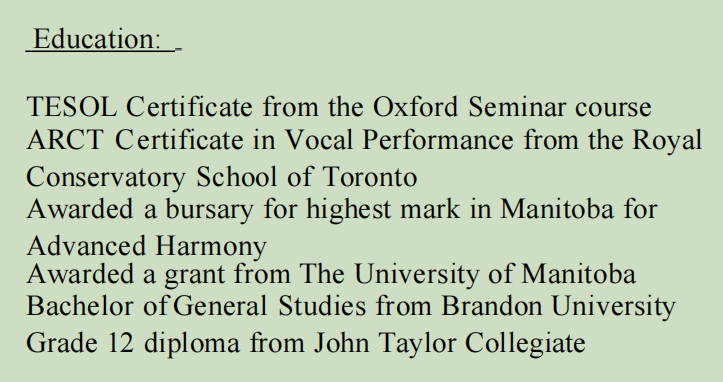Click the Conservatory School of Toronto line
The height and width of the screenshot is (382, 723).
[x=222, y=178]
